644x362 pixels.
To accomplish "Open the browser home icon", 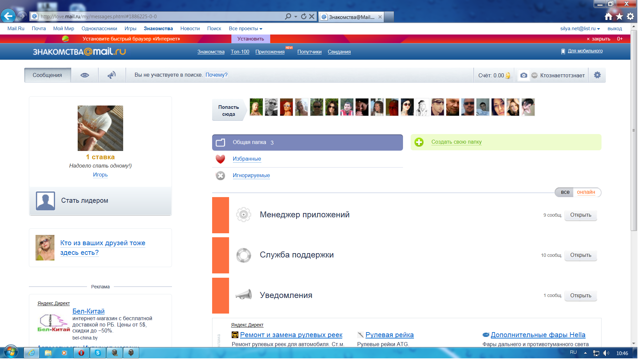I will click(x=608, y=16).
